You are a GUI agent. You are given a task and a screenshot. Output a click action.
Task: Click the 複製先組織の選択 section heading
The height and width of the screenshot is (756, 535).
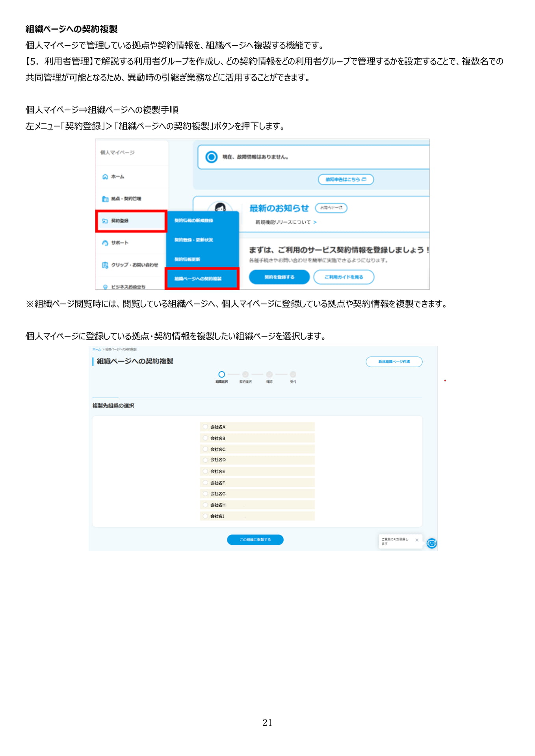113,406
